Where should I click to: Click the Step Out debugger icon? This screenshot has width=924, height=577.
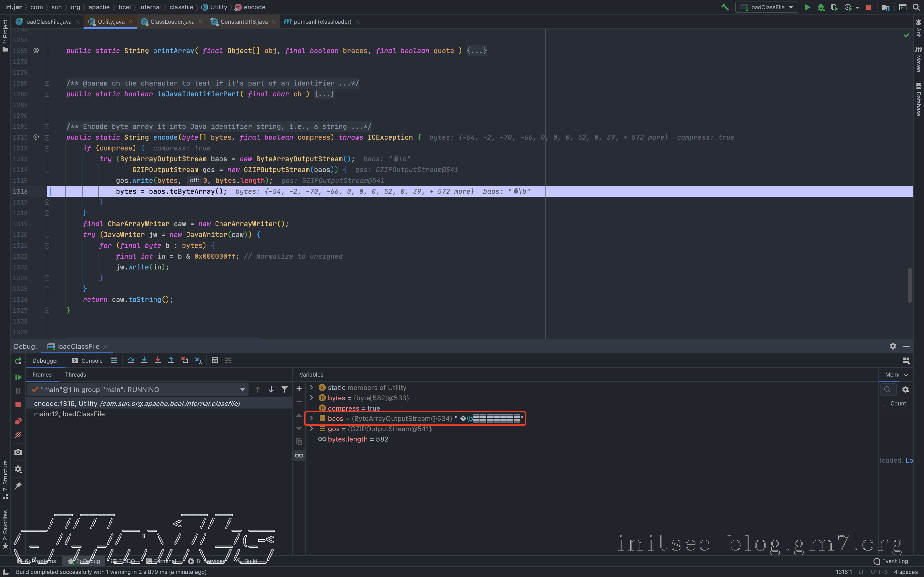coord(171,360)
